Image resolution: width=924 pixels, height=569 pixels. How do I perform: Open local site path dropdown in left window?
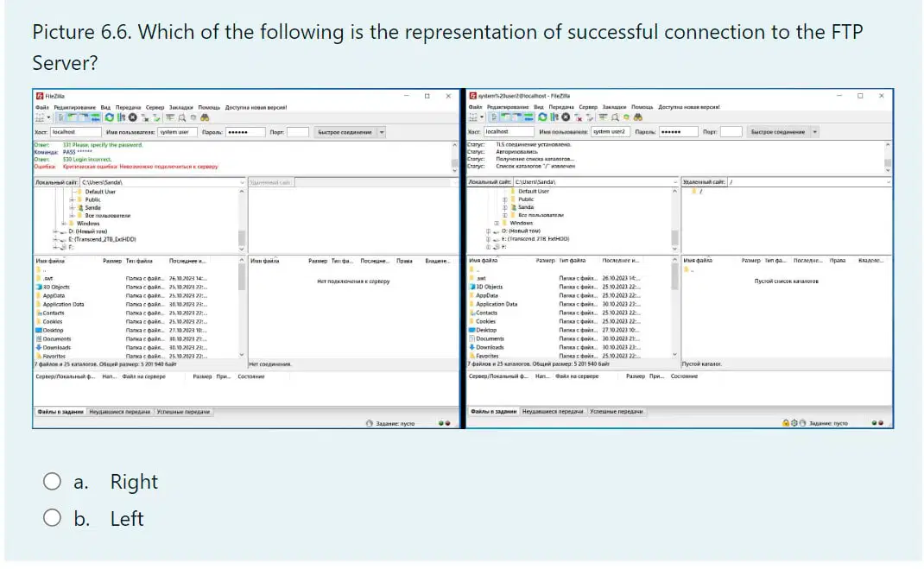[242, 182]
